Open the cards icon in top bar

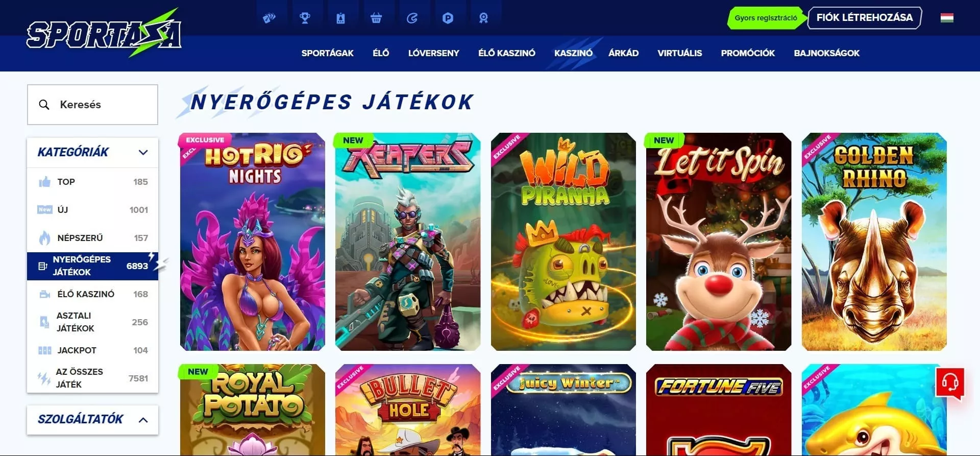(269, 18)
